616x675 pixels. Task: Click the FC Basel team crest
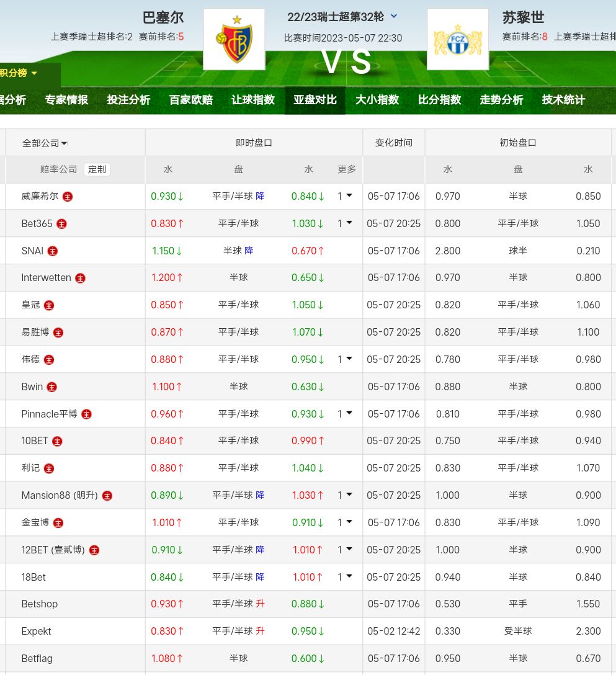pyautogui.click(x=234, y=38)
